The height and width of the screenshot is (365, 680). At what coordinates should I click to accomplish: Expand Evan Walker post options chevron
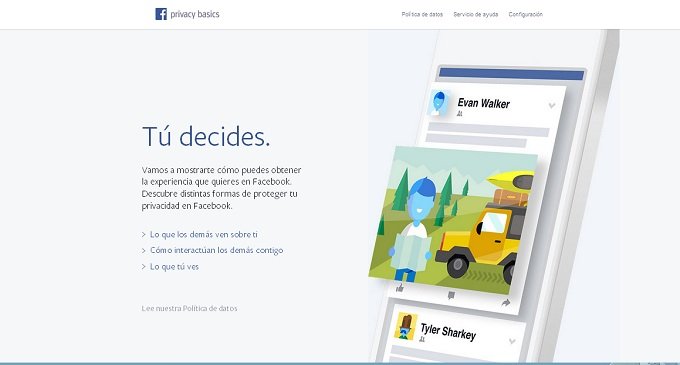pos(552,105)
